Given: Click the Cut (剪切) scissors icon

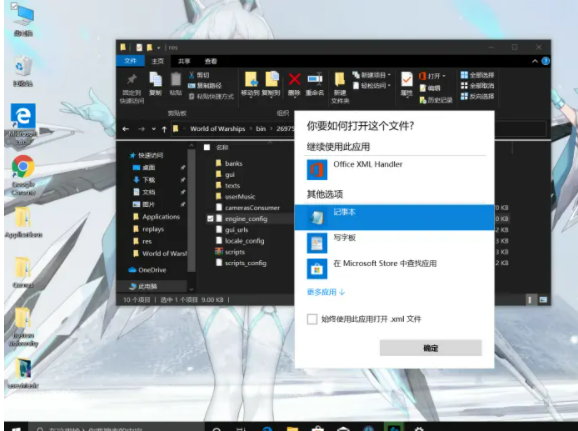Looking at the screenshot, I should click(x=192, y=75).
